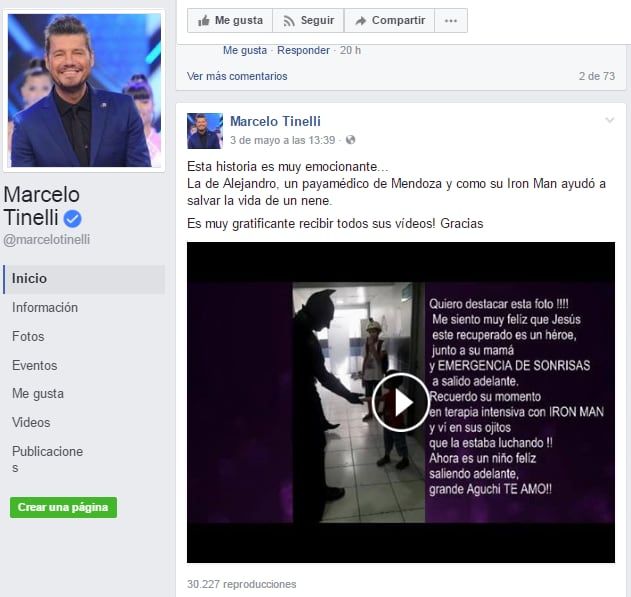Click the @marcelotinelli username
This screenshot has height=597, width=631.
coord(47,240)
